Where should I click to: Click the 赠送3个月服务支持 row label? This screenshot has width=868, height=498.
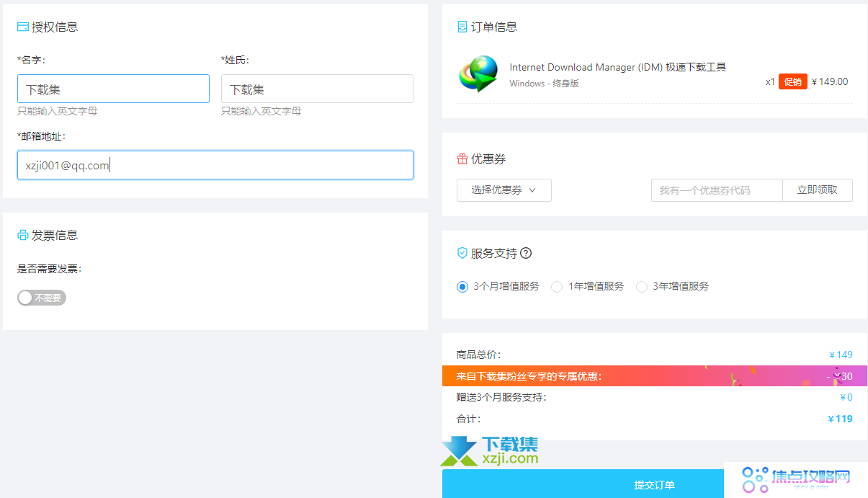[x=501, y=397]
